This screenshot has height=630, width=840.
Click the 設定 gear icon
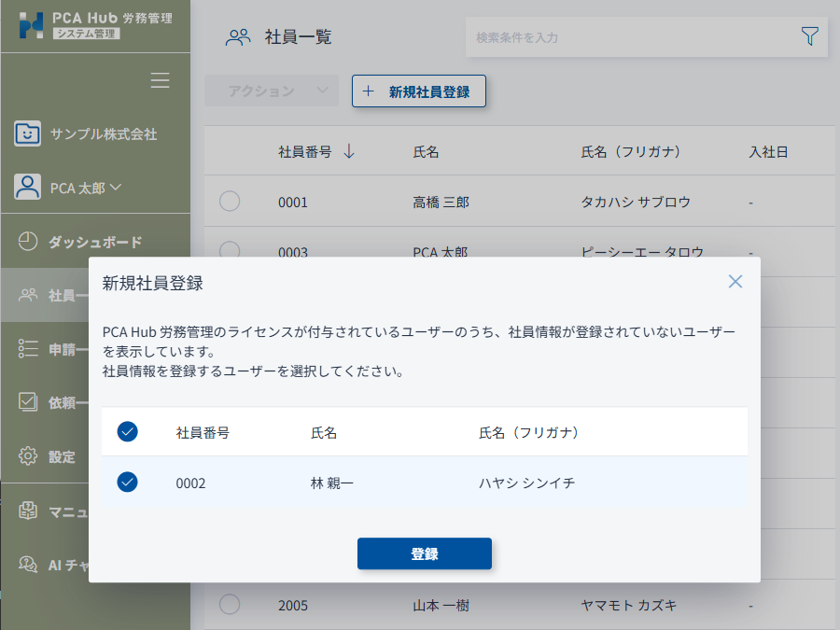click(28, 456)
